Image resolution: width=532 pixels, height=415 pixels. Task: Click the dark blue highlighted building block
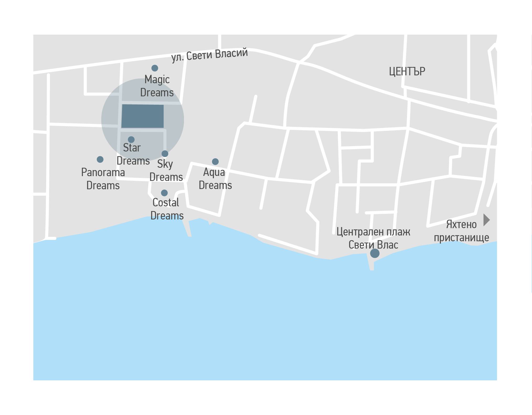[x=143, y=116]
